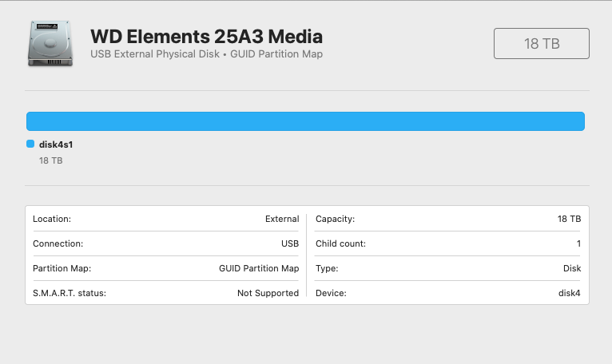Image resolution: width=612 pixels, height=364 pixels.
Task: Select the Location row label
Action: click(52, 219)
